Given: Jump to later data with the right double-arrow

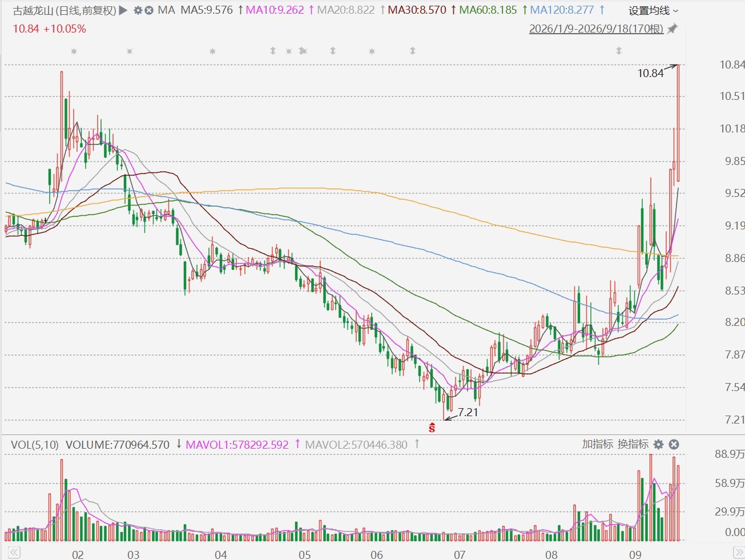Looking at the screenshot, I should [738, 553].
